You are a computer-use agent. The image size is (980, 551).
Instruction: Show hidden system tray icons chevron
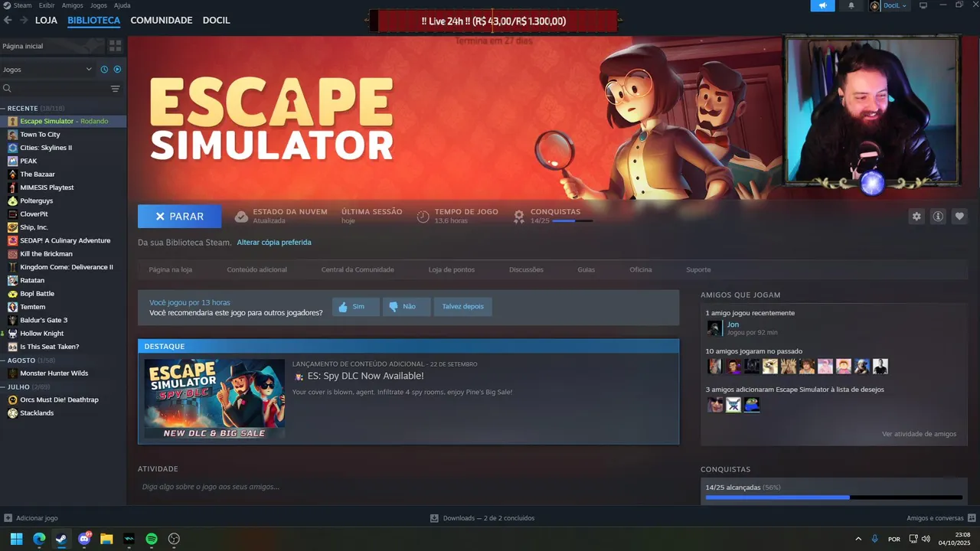pyautogui.click(x=858, y=539)
